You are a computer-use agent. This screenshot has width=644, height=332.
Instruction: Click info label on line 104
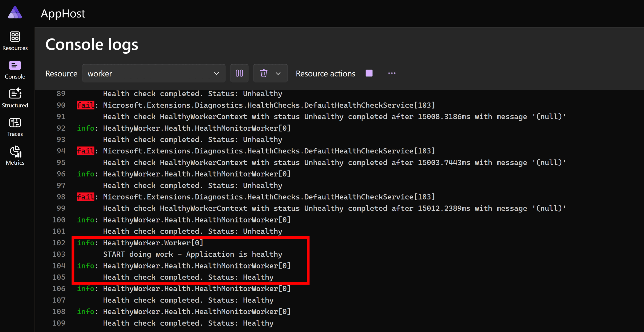pos(86,266)
